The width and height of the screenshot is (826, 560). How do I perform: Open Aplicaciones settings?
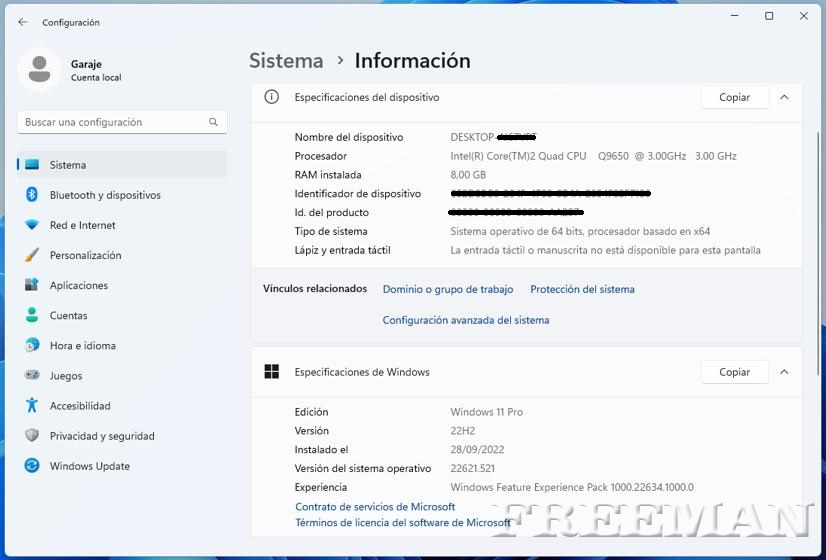pos(122,285)
